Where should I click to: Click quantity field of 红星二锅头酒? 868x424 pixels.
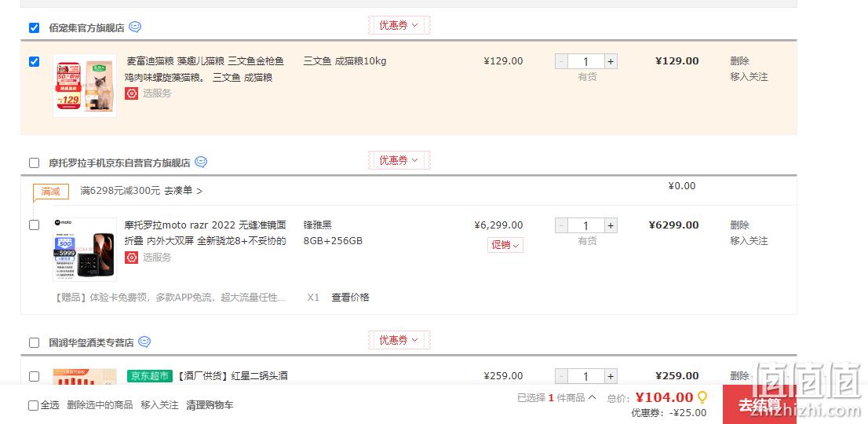(x=586, y=376)
